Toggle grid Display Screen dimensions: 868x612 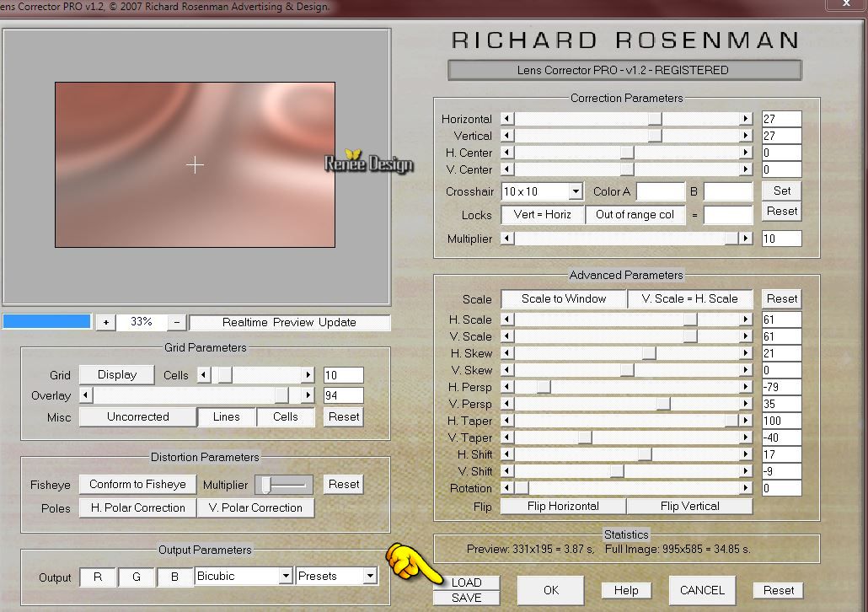(117, 375)
